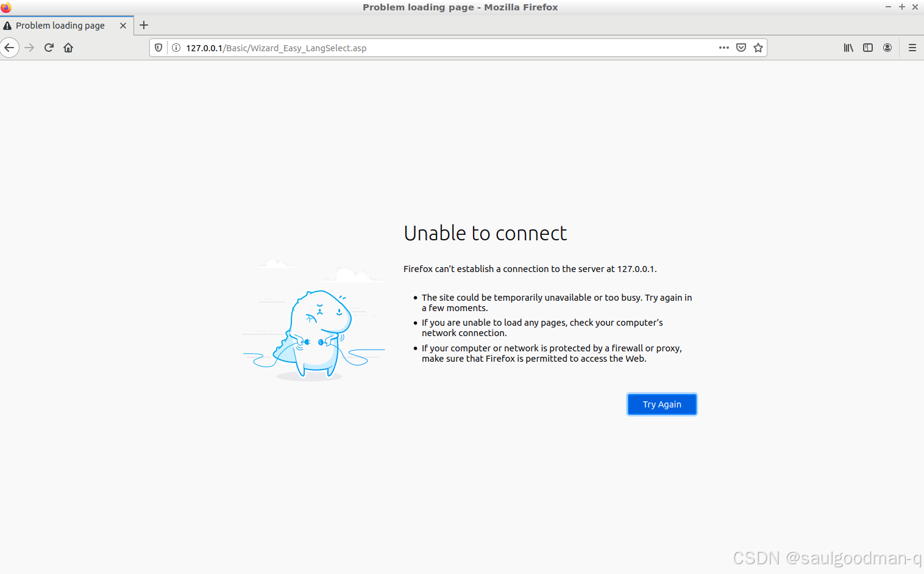This screenshot has height=574, width=924.
Task: Open the Library history and bookmarks view
Action: coord(848,48)
